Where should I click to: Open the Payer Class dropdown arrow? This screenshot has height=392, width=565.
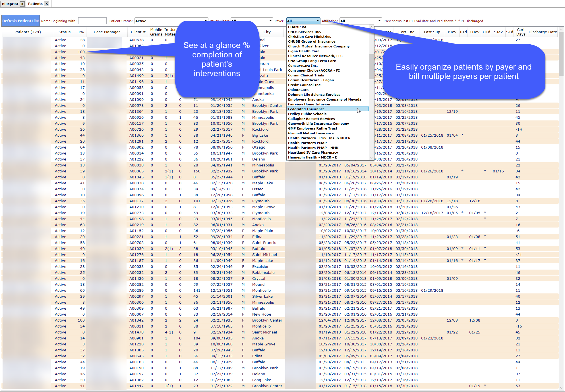tap(270, 21)
